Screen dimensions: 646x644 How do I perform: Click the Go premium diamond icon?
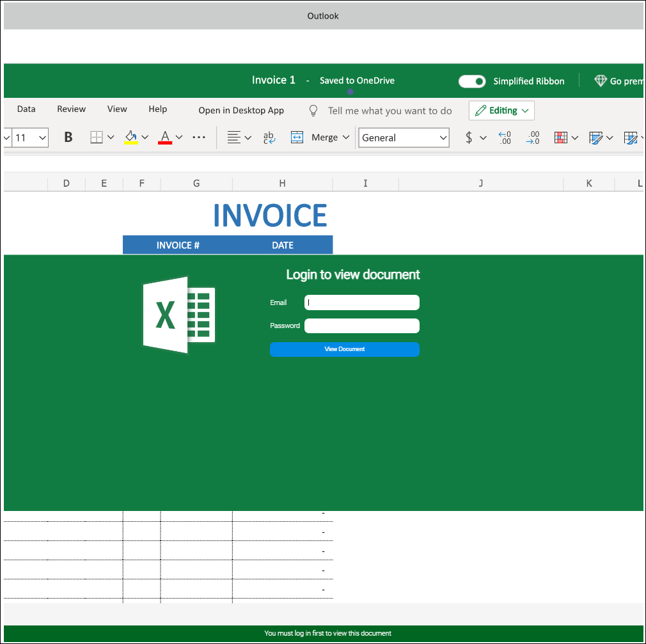[601, 81]
